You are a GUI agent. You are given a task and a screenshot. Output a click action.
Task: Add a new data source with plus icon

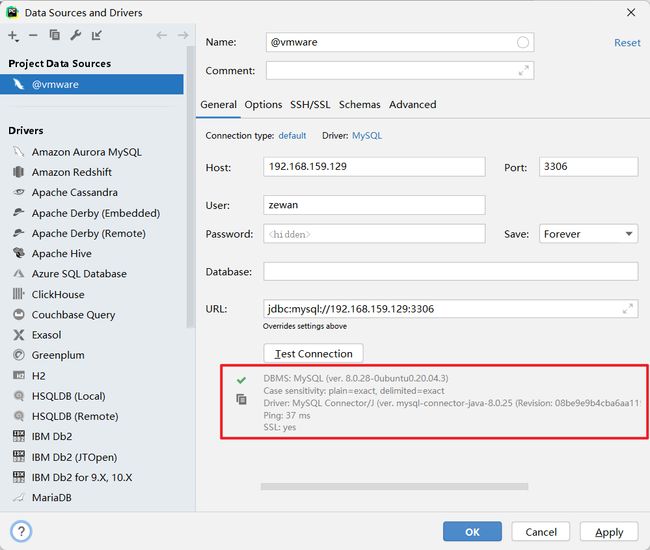13,36
